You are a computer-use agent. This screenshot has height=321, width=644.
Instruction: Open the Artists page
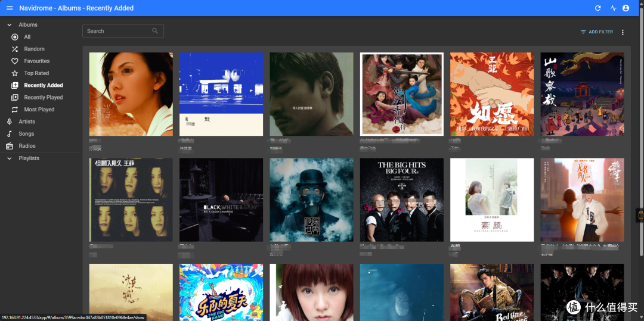(x=27, y=121)
